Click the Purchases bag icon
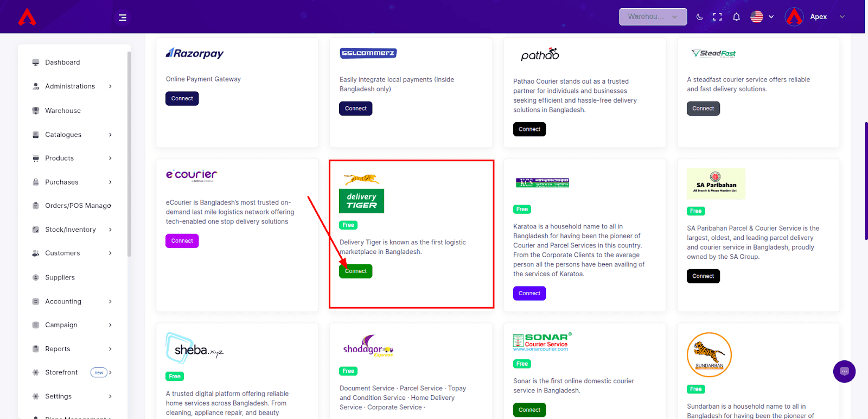 [36, 182]
